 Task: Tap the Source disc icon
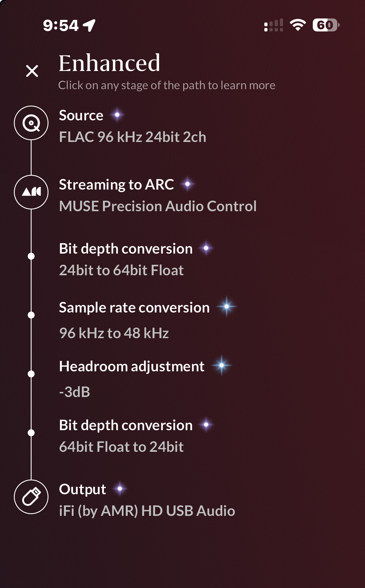pyautogui.click(x=31, y=123)
